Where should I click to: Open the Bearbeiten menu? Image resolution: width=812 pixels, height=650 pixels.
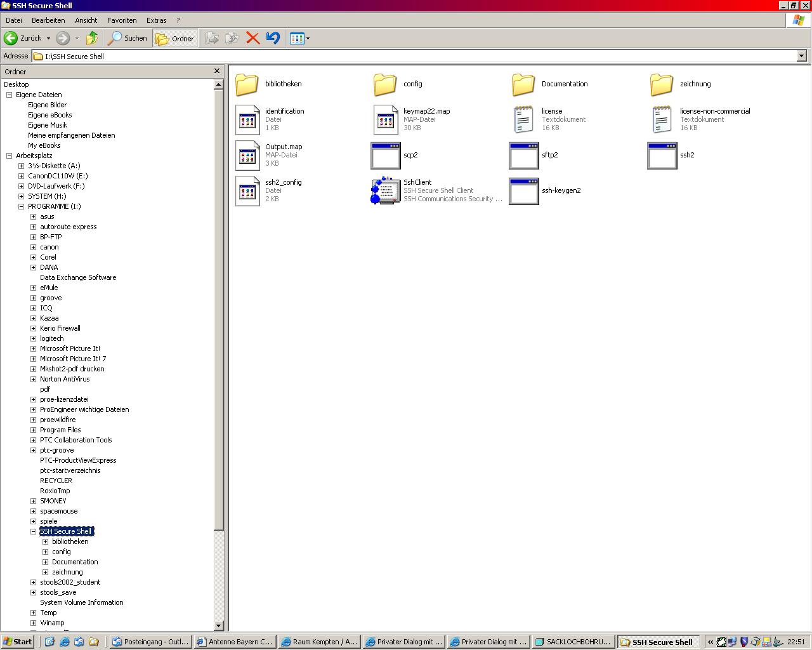(48, 20)
